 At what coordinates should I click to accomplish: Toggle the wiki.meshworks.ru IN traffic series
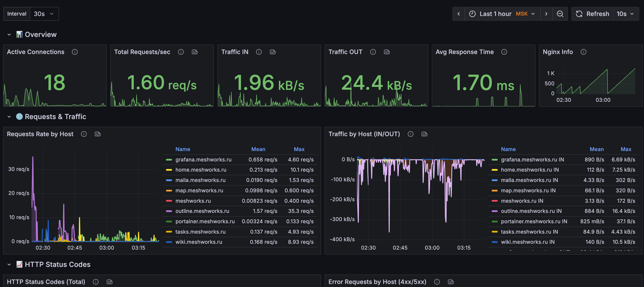click(528, 242)
